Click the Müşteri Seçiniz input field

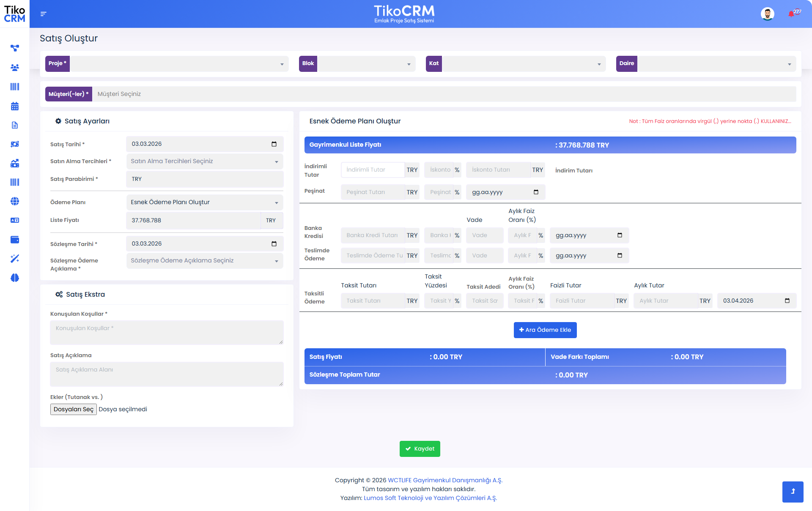[x=443, y=94]
